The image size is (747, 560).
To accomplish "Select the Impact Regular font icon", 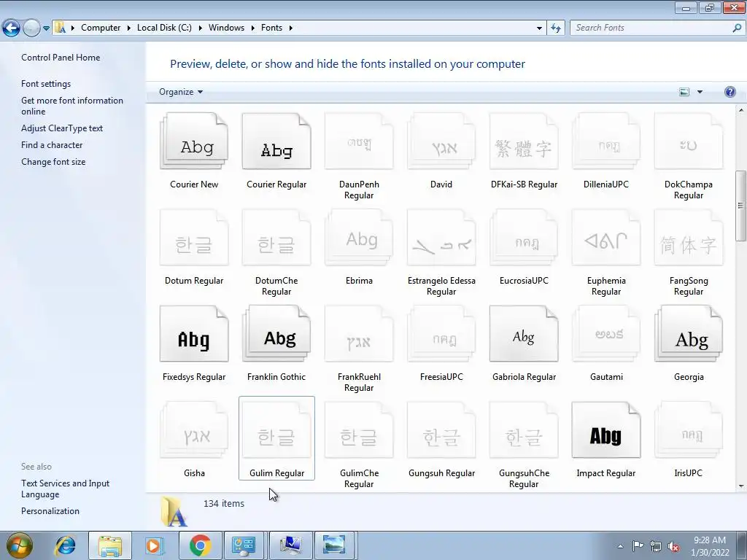I will pos(606,430).
